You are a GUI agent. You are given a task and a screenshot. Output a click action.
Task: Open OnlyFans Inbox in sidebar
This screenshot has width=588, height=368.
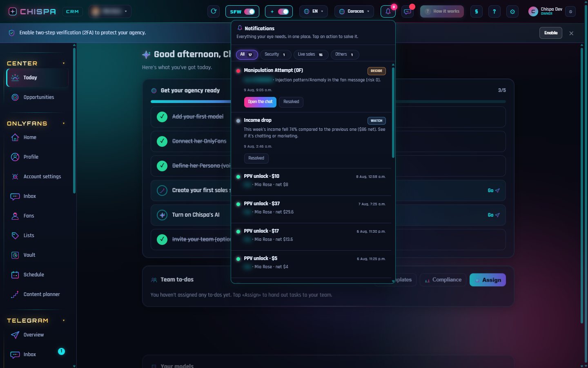click(38, 196)
